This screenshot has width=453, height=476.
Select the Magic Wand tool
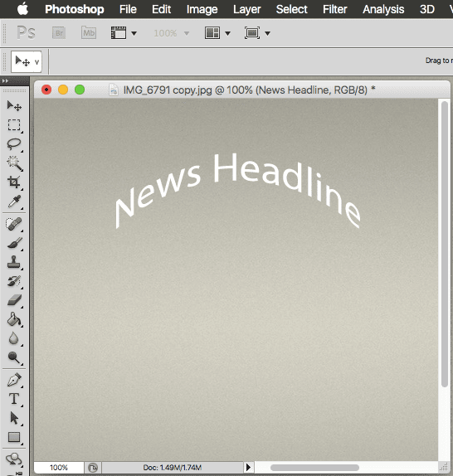tap(14, 163)
